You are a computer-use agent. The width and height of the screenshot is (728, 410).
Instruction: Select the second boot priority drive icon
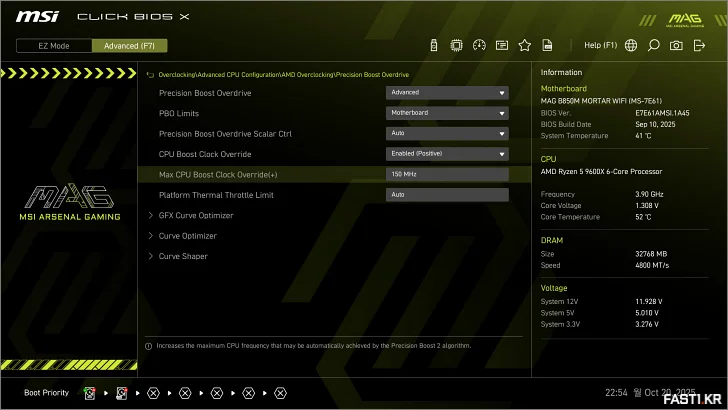[121, 393]
